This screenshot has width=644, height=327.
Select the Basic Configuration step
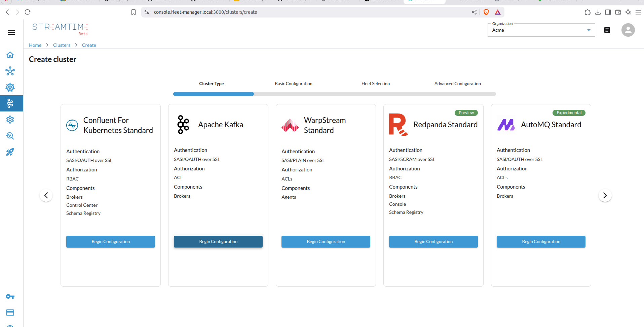pyautogui.click(x=294, y=84)
